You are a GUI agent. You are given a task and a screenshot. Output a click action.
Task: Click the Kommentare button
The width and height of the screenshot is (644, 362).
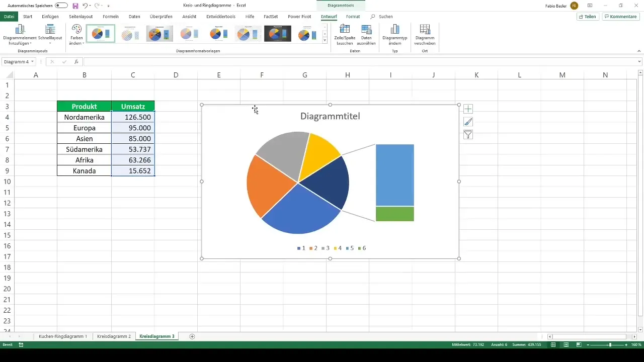pos(620,17)
